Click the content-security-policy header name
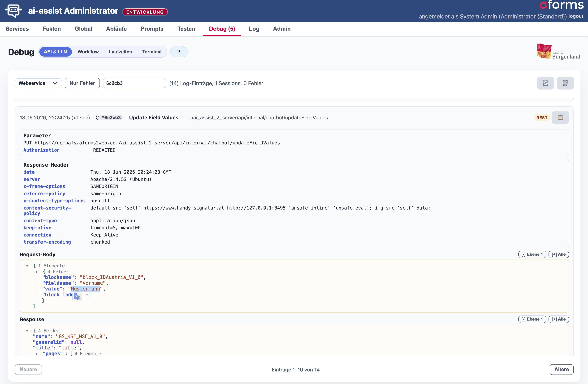This screenshot has height=384, width=588. (x=47, y=210)
